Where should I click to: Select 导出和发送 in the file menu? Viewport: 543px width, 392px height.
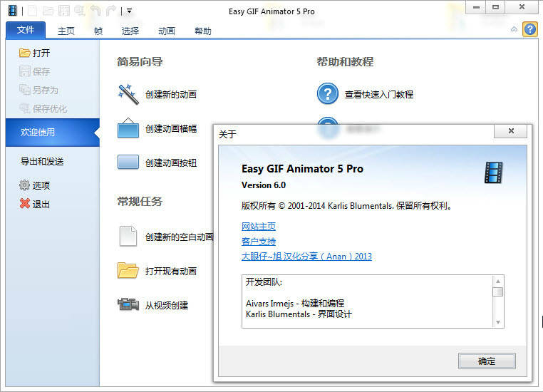click(x=42, y=161)
